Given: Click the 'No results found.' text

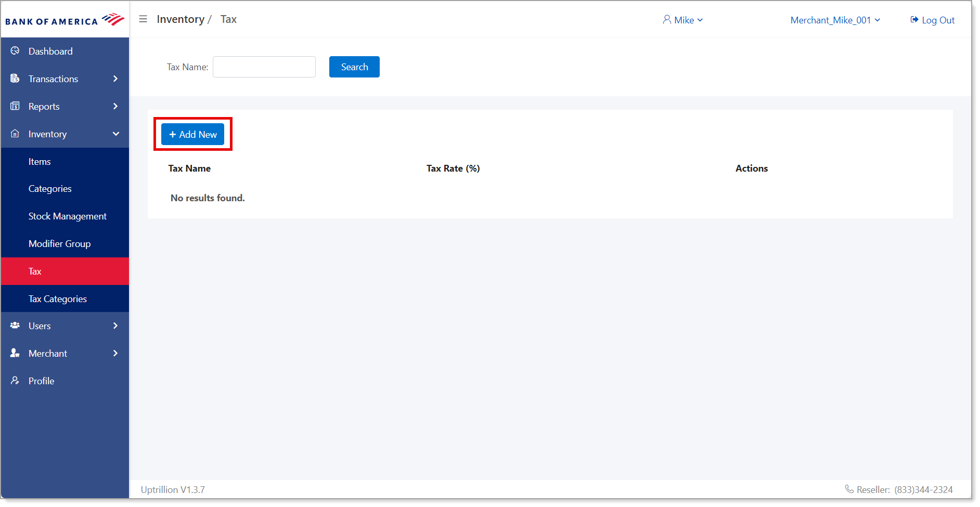Looking at the screenshot, I should point(208,198).
